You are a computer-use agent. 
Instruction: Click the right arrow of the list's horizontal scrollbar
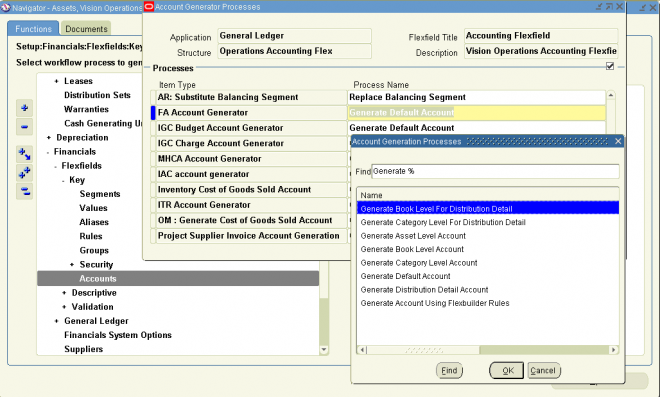[614, 350]
